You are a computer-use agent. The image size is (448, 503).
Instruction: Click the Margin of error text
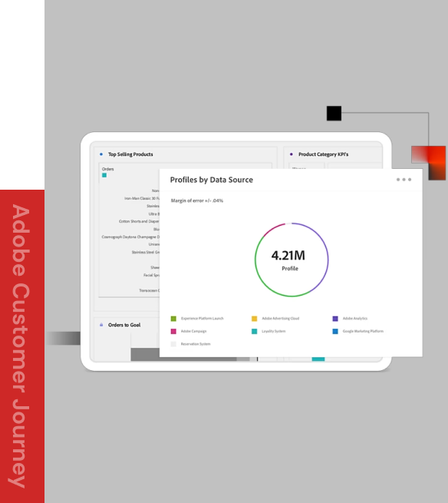tap(196, 200)
